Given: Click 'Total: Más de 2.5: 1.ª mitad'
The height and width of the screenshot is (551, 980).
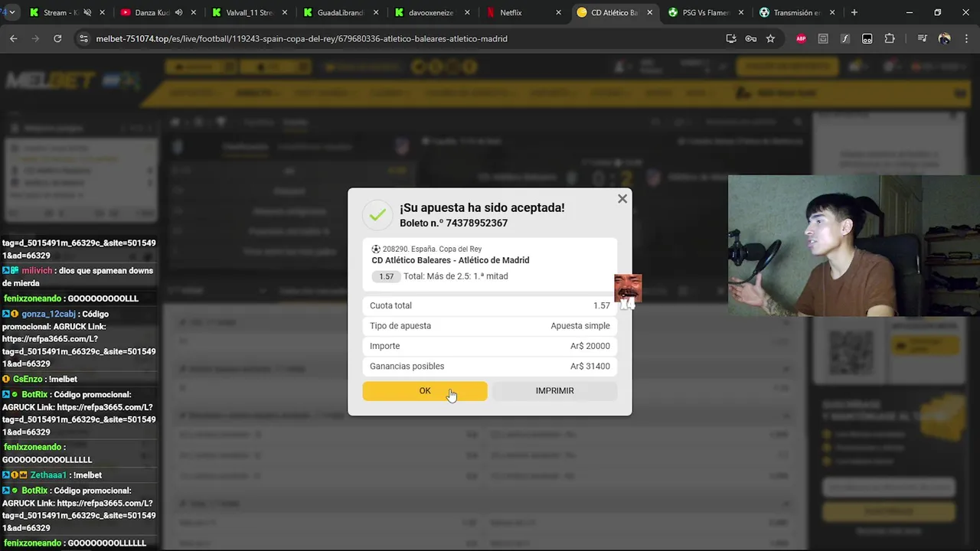Looking at the screenshot, I should pyautogui.click(x=456, y=276).
